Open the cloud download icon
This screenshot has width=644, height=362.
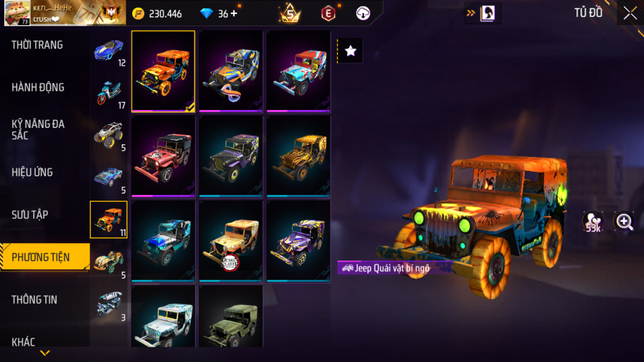coord(363,14)
